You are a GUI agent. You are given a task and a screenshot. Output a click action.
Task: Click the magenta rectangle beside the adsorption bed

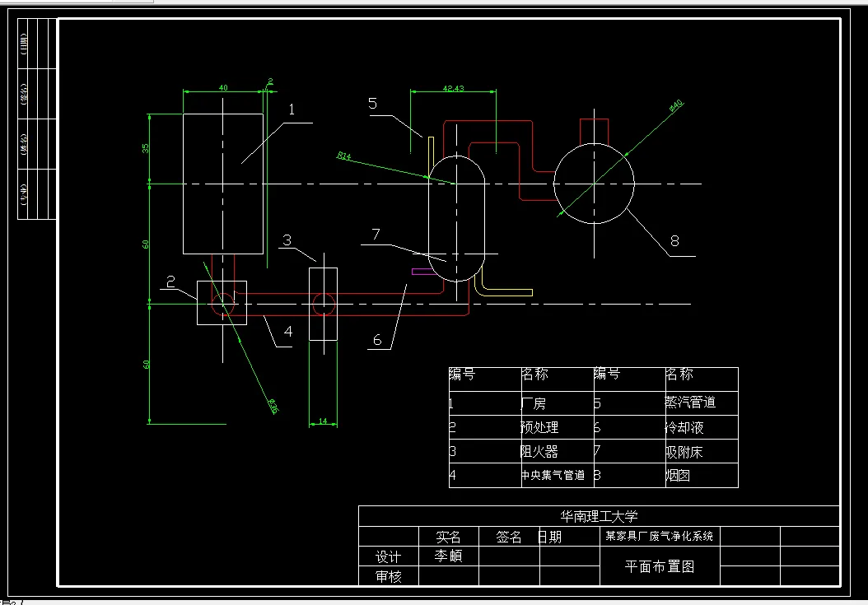coord(423,272)
